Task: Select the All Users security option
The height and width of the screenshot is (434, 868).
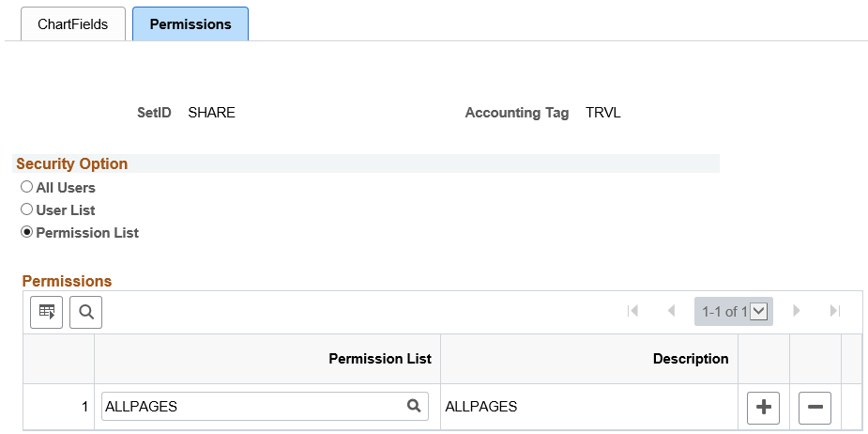Action: click(26, 187)
